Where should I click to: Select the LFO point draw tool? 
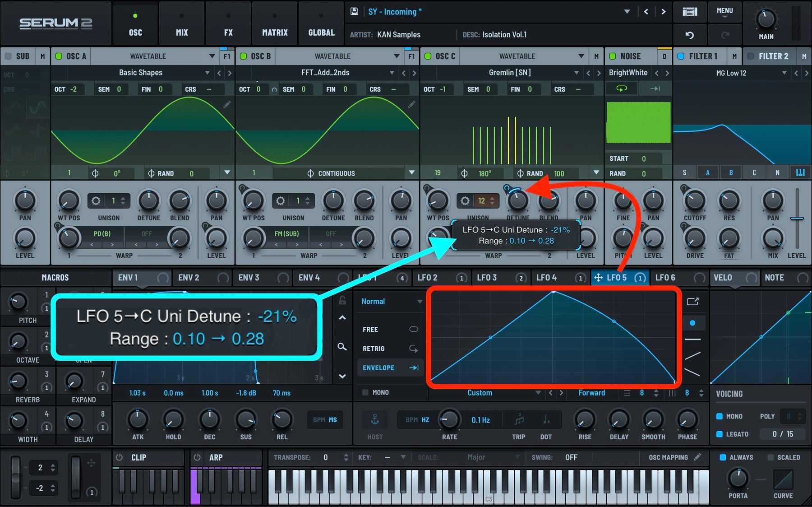click(692, 323)
